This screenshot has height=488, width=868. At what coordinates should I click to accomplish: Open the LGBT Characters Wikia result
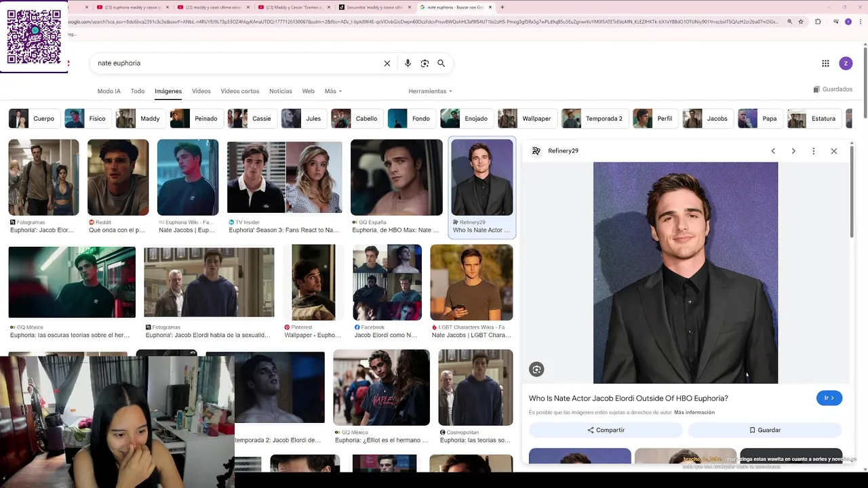tap(471, 282)
